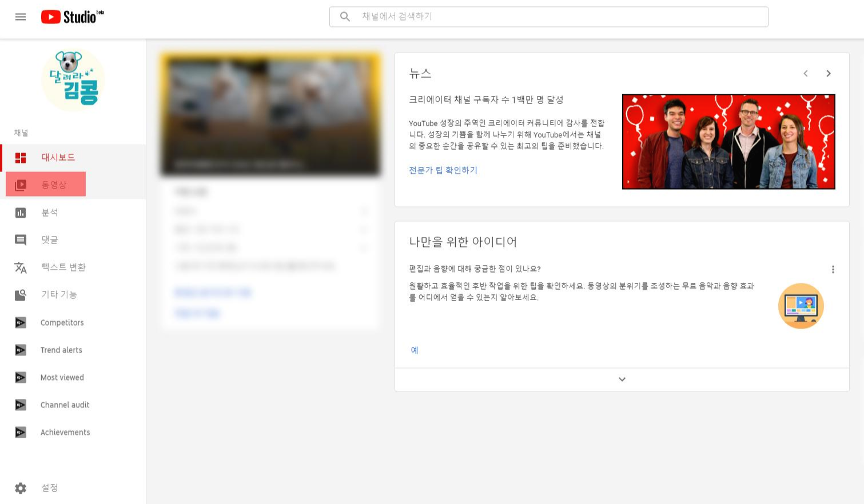864x504 pixels.
Task: Select the 대시보드 menu item
Action: point(58,157)
